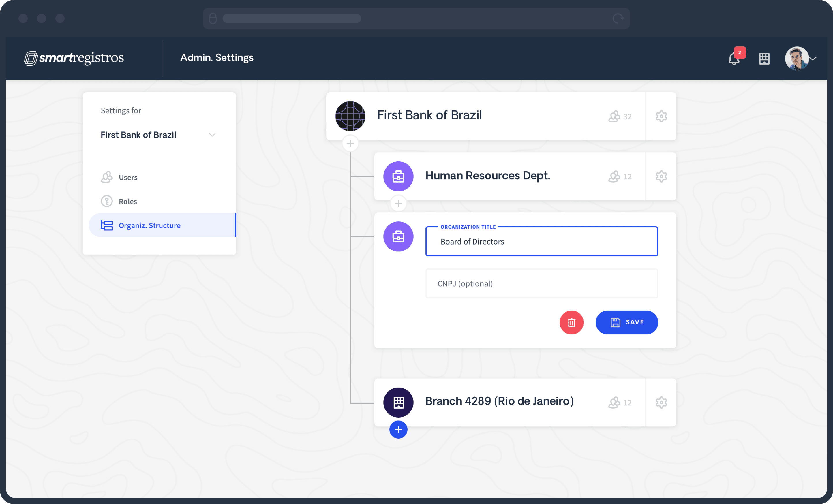
Task: Click the SAVE button
Action: click(x=626, y=322)
